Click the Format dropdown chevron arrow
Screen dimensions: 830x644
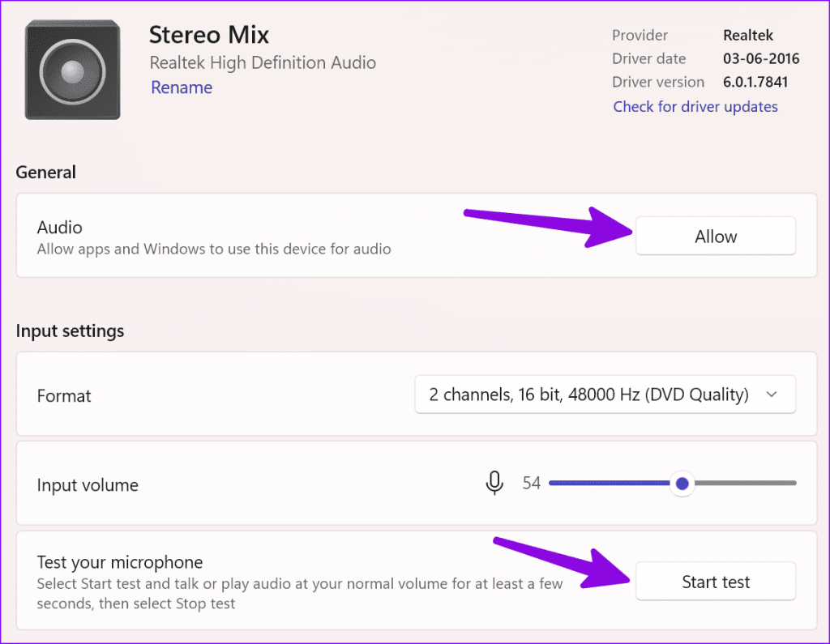[772, 395]
